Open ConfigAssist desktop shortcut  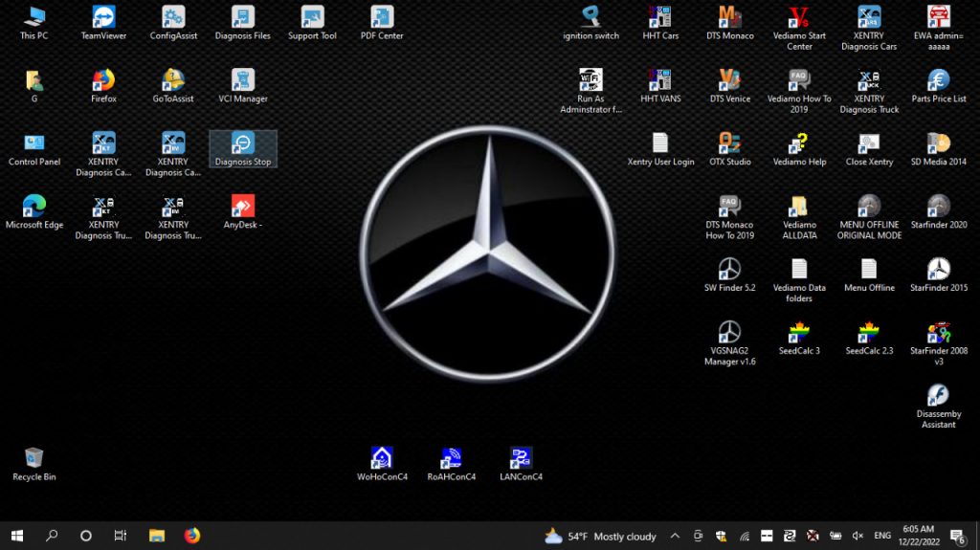click(173, 23)
